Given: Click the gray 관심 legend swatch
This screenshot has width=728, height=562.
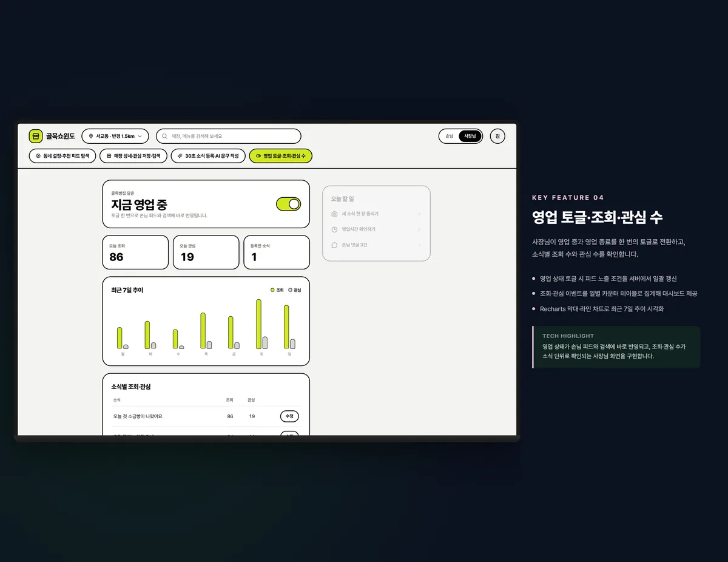Looking at the screenshot, I should coord(290,290).
